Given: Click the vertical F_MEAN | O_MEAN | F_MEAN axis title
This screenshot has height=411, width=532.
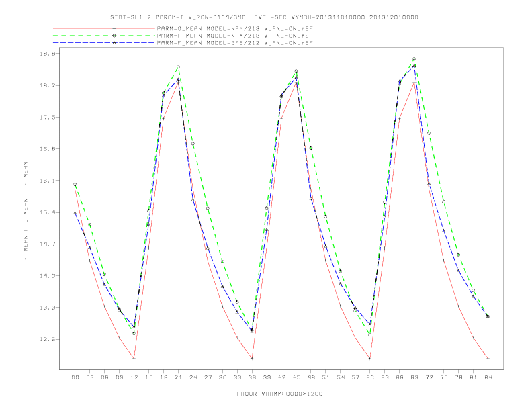Looking at the screenshot, I should [26, 211].
